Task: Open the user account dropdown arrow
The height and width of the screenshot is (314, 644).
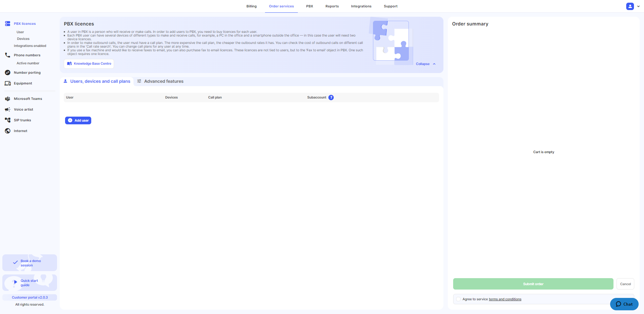Action: tap(638, 6)
